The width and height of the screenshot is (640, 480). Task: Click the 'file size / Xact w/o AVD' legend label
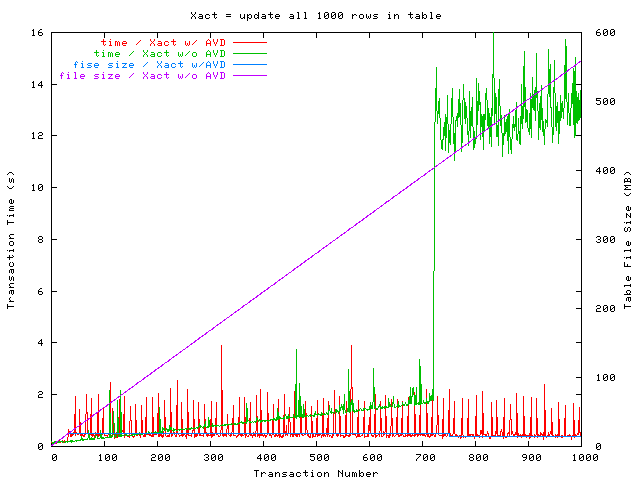tap(143, 75)
